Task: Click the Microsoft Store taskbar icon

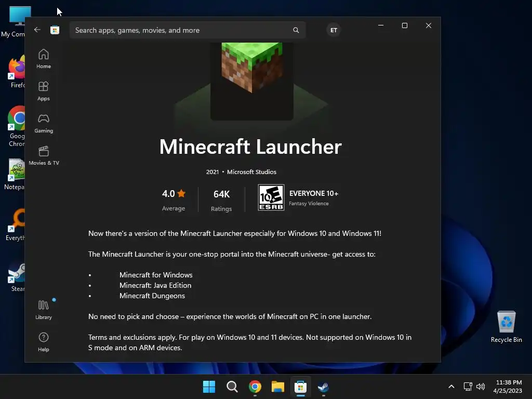Action: point(301,387)
